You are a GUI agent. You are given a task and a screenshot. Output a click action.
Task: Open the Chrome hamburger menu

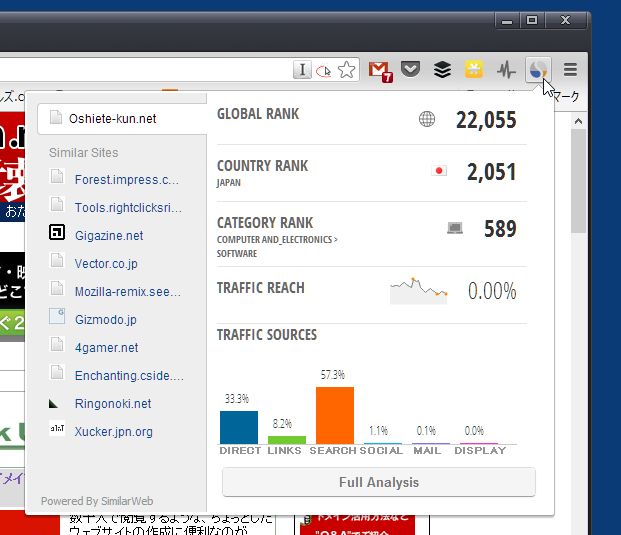pos(570,70)
